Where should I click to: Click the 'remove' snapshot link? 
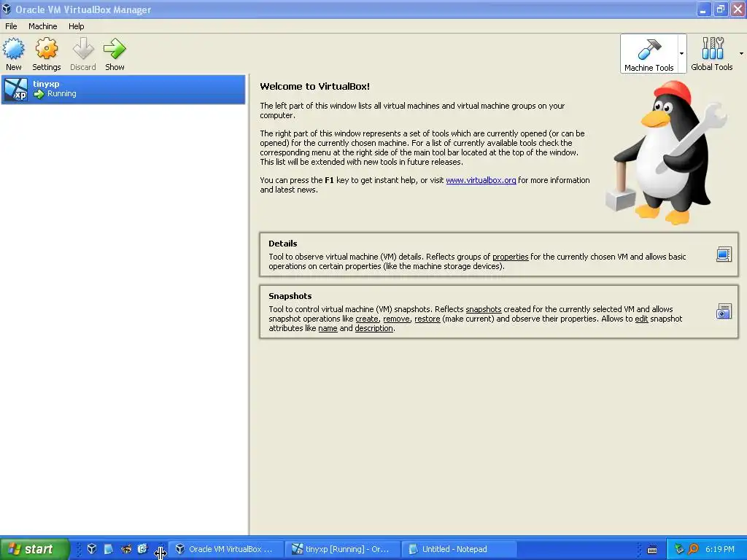(396, 319)
